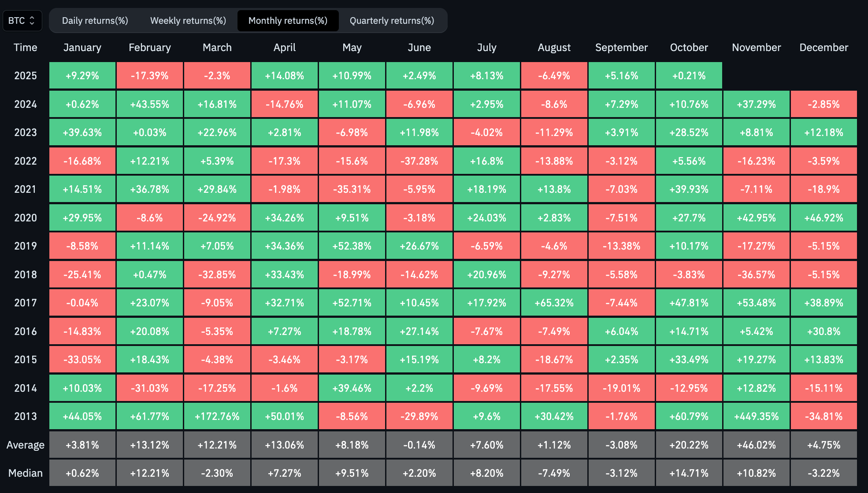Click the 2024 February +43.55% cell
Image resolution: width=868 pixels, height=493 pixels.
pyautogui.click(x=149, y=104)
